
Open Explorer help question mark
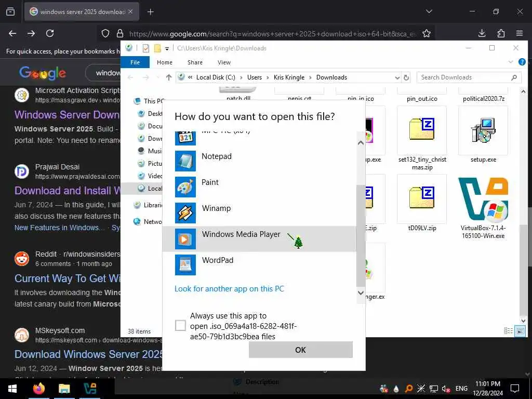522,62
